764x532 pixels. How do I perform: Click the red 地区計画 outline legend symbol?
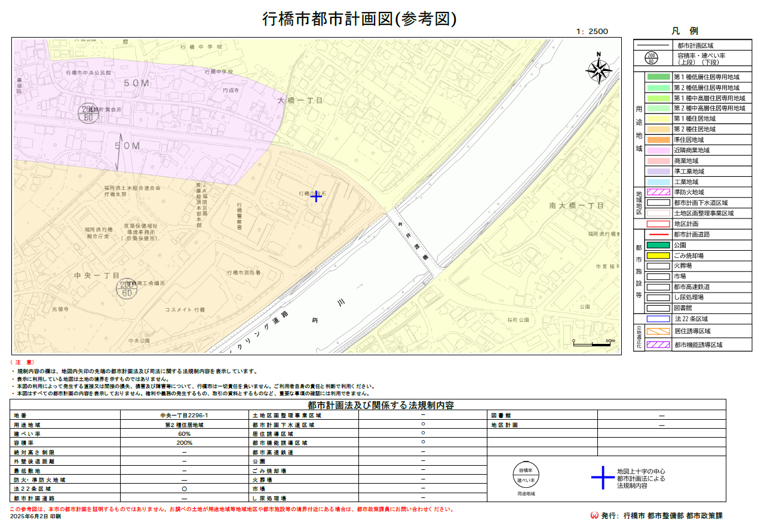tap(658, 223)
